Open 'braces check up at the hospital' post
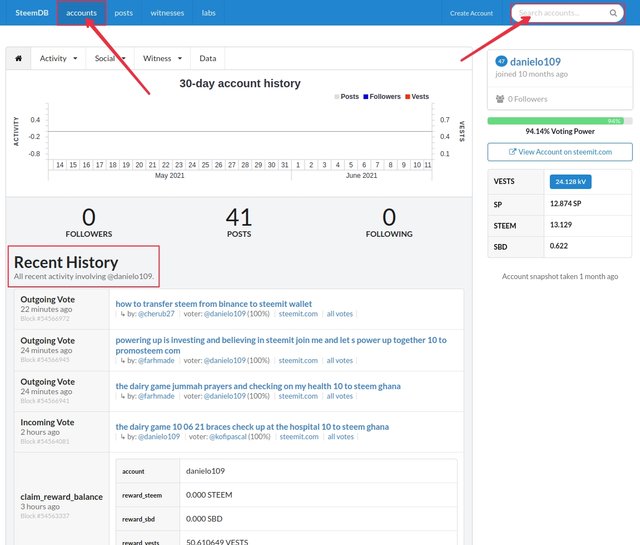Viewport: 640px width, 545px height. [252, 427]
